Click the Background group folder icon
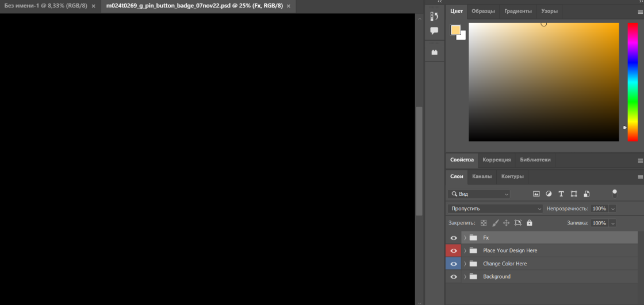Image resolution: width=644 pixels, height=305 pixels. (x=473, y=277)
